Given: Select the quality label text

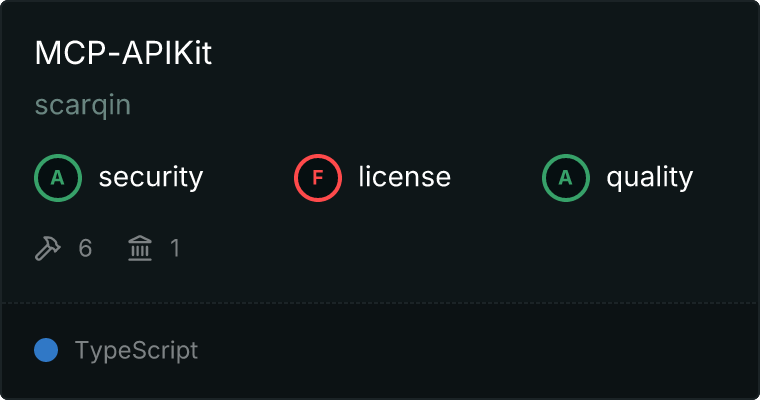Looking at the screenshot, I should pos(649,178).
